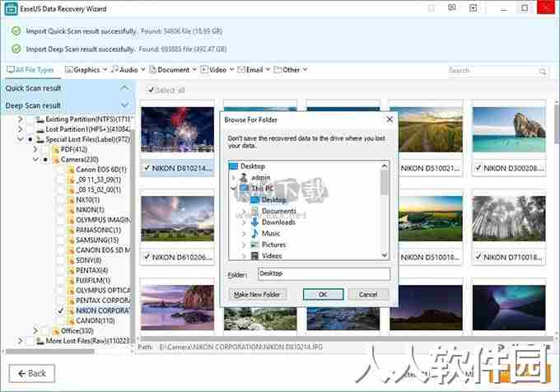Click the Lost Partition1 drive icon
Image resolution: width=560 pixels, height=392 pixels.
(40, 129)
